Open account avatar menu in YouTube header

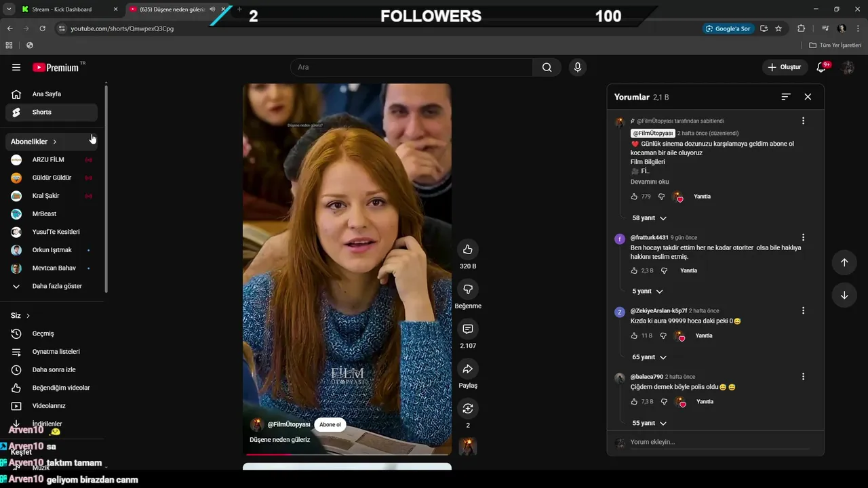coord(848,67)
